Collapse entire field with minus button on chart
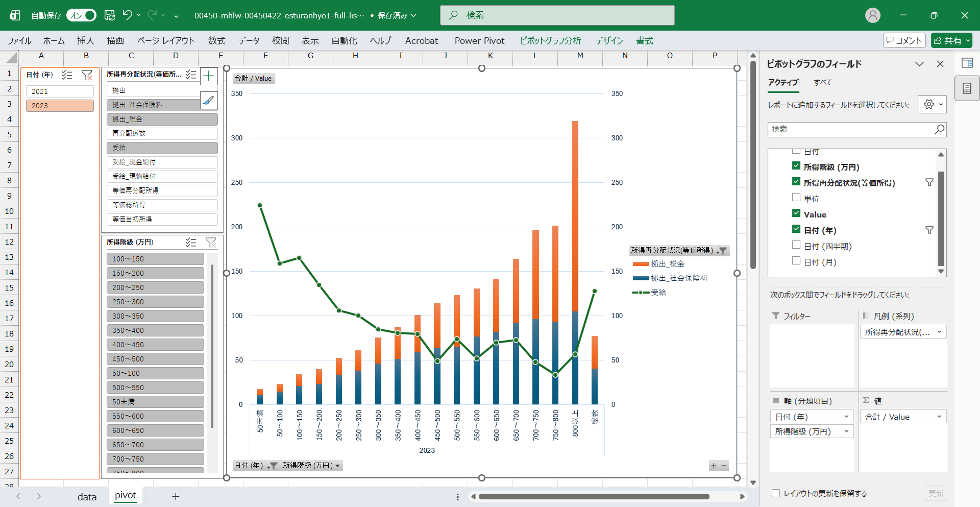980x507 pixels. tap(723, 466)
